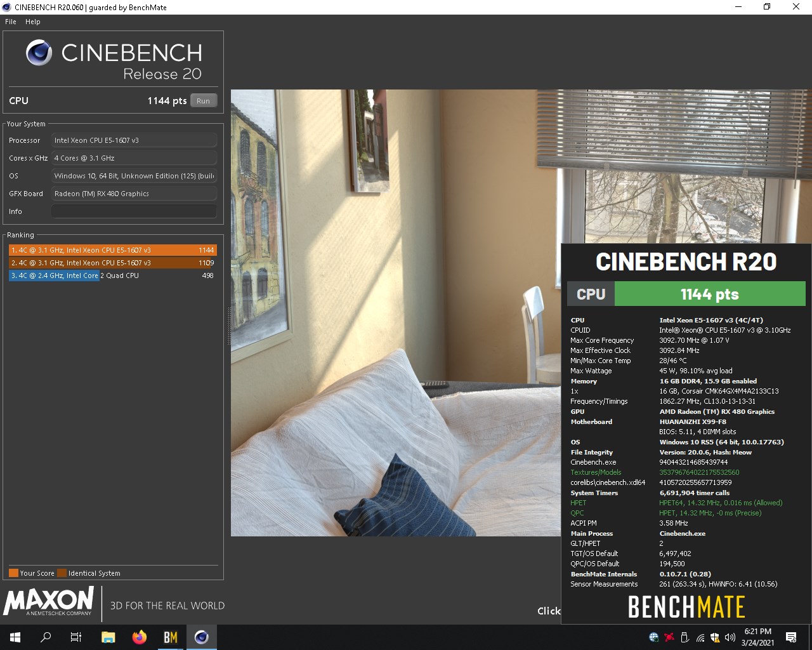Viewport: 812px width, 650px height.
Task: Open Windows Security shield tray icon
Action: tap(715, 637)
